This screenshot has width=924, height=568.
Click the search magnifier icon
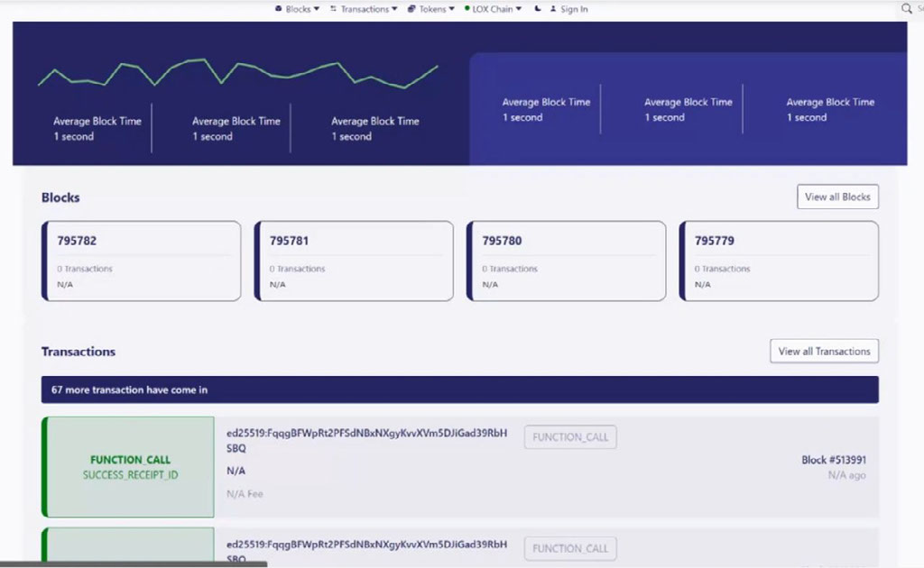(907, 8)
